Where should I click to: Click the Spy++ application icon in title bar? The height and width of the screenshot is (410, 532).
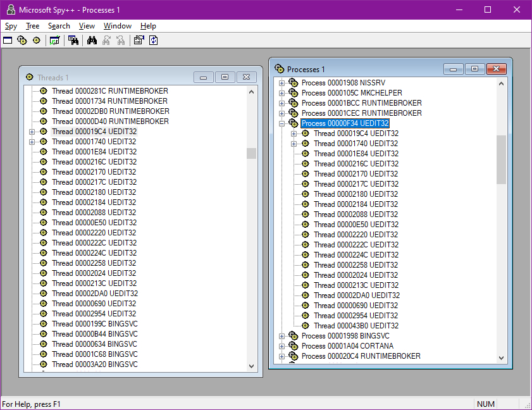11,9
